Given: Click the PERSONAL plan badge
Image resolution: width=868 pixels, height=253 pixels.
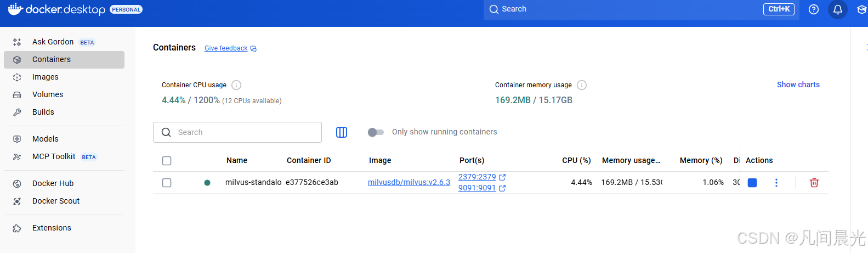Looking at the screenshot, I should point(126,9).
